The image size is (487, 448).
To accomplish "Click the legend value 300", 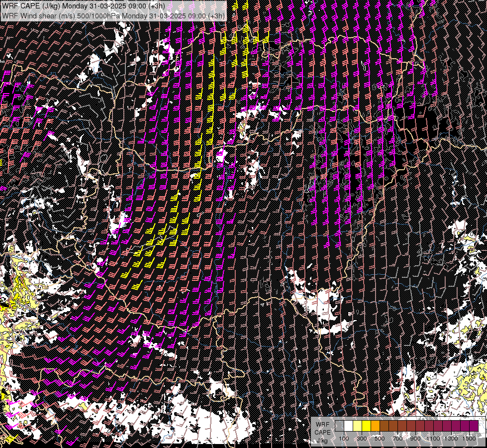I will [362, 439].
